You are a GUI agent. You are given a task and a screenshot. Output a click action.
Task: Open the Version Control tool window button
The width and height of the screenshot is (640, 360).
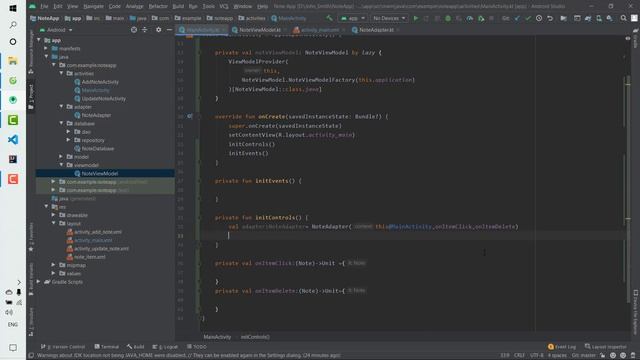tap(63, 347)
